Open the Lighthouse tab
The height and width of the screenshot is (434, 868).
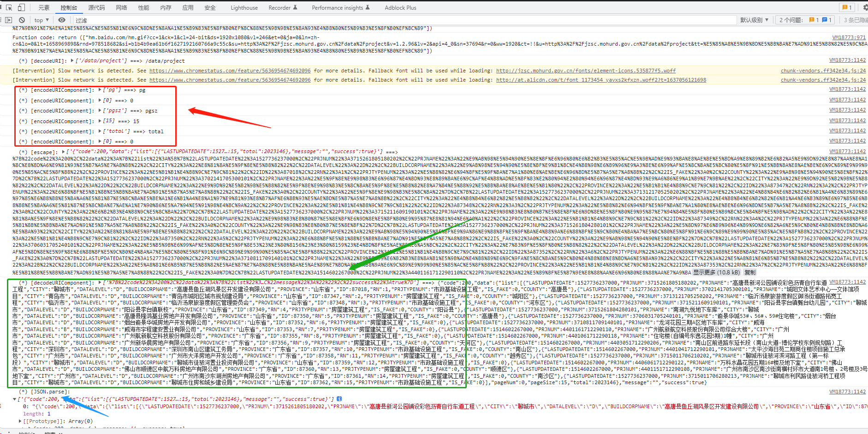(x=244, y=7)
